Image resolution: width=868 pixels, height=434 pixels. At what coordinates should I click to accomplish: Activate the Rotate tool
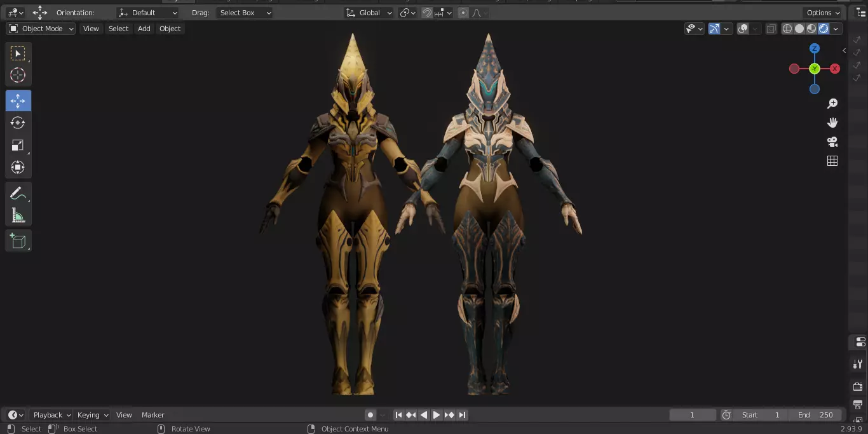point(18,123)
